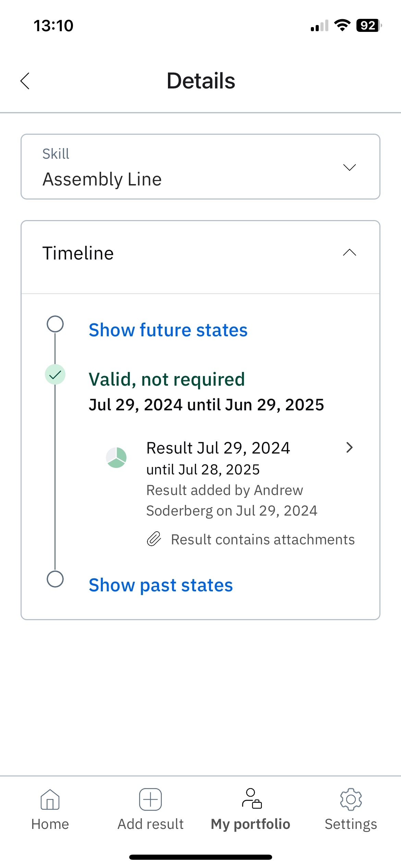Open result details via right chevron
The image size is (401, 868).
coord(349,447)
